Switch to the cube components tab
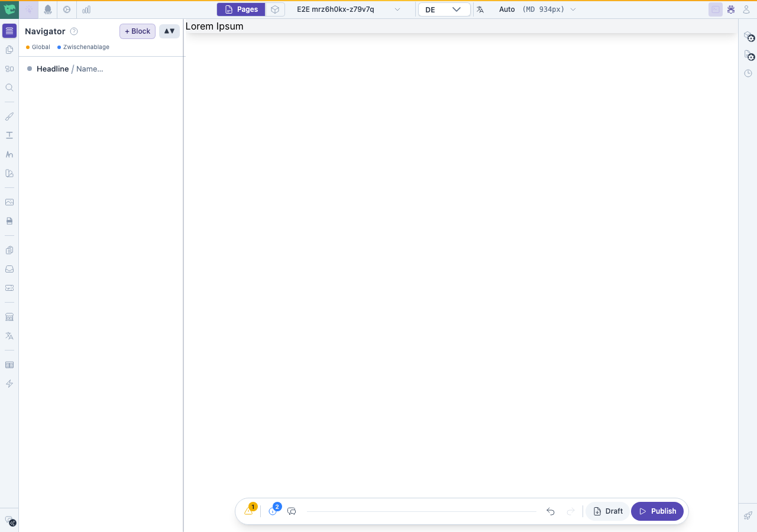The image size is (757, 532). pos(275,9)
